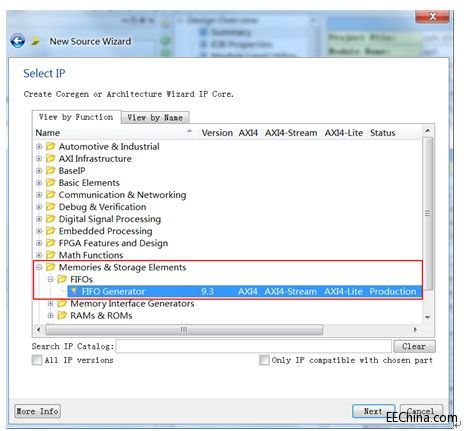Click the horizontal scrollbar thumb in the IP list
464x431 pixels.
point(184,329)
